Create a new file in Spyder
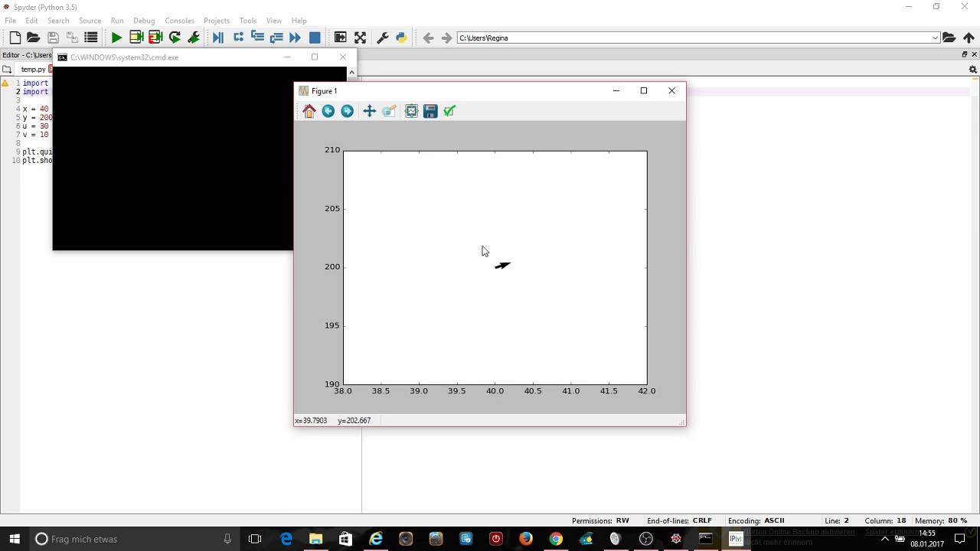This screenshot has width=980, height=551. tap(15, 37)
